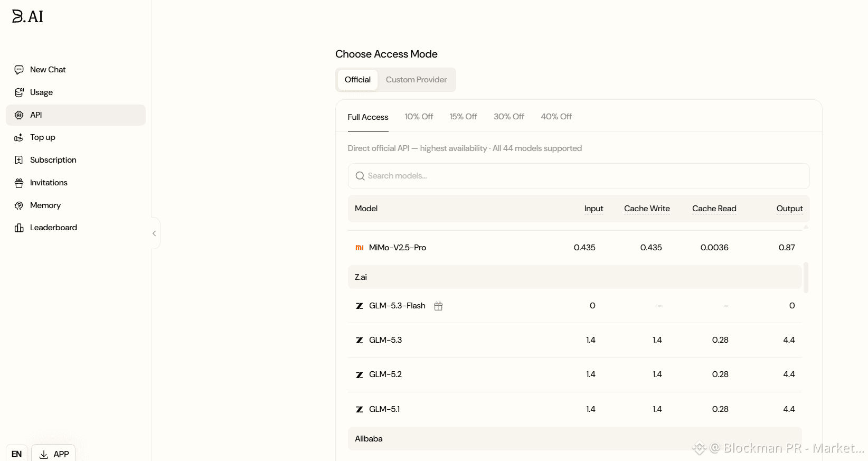Open the Leaderboard page
Screen dimensions: 868x461
[x=76, y=228]
